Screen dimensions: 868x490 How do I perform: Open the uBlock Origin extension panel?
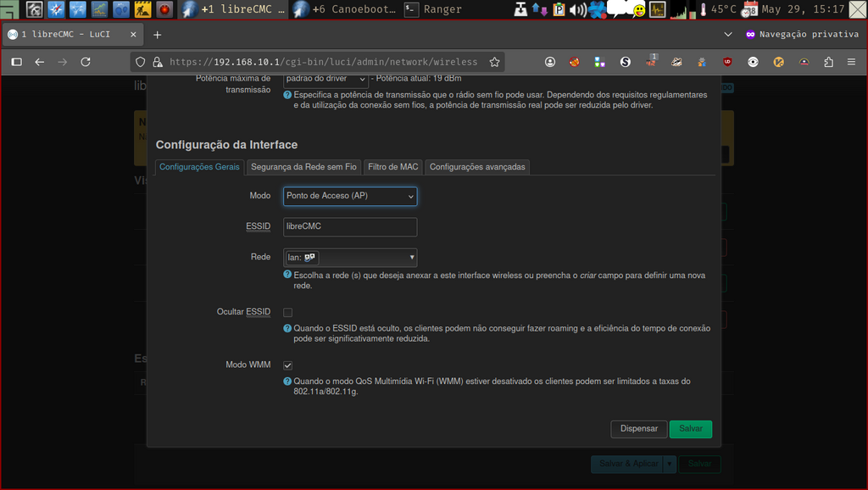click(725, 61)
